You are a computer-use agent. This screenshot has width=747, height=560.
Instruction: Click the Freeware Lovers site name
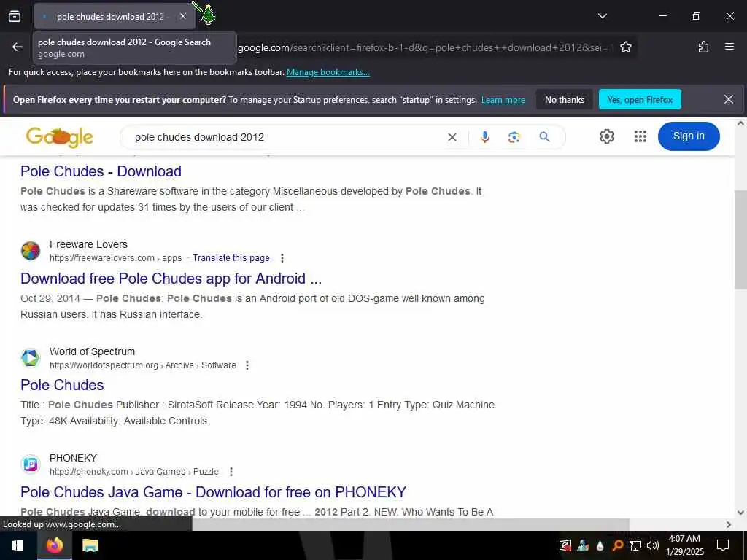88,244
